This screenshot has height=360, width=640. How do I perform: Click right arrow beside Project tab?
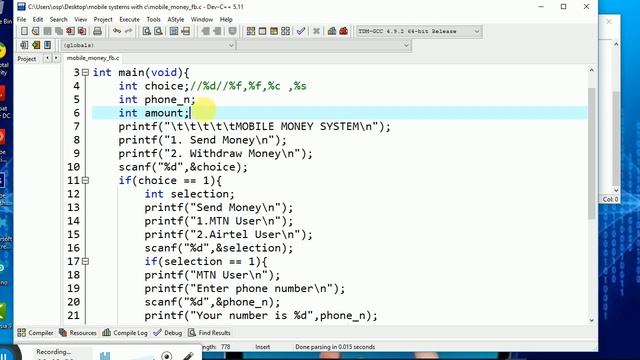click(x=56, y=58)
